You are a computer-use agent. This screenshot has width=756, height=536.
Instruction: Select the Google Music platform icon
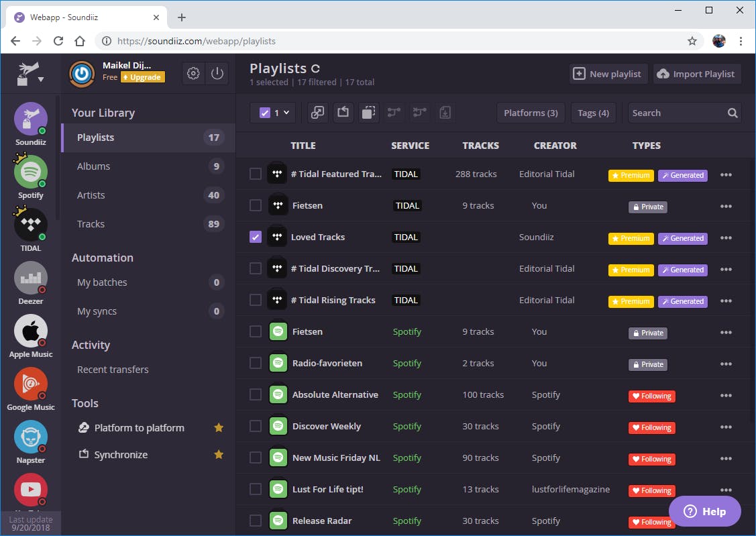tap(30, 384)
